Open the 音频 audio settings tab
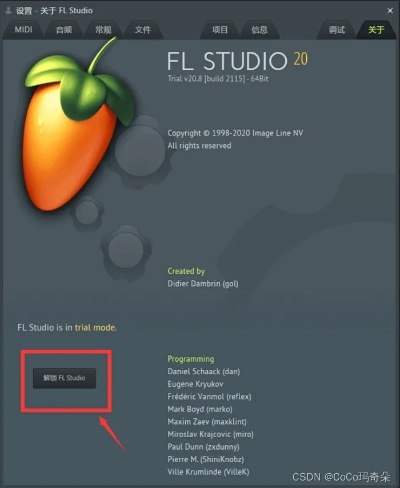 [x=64, y=30]
